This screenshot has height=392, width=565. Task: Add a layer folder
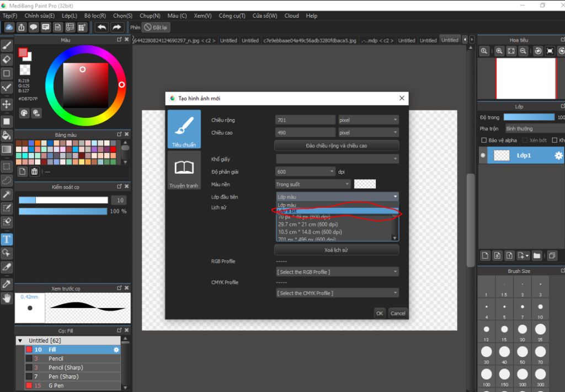click(x=537, y=256)
